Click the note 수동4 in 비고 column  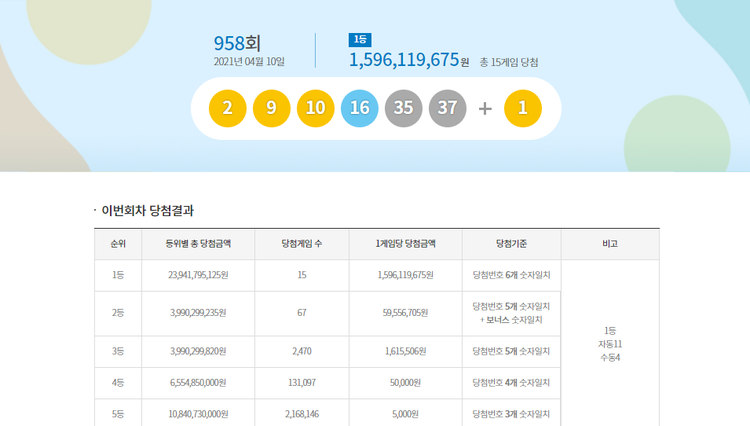[x=610, y=358]
